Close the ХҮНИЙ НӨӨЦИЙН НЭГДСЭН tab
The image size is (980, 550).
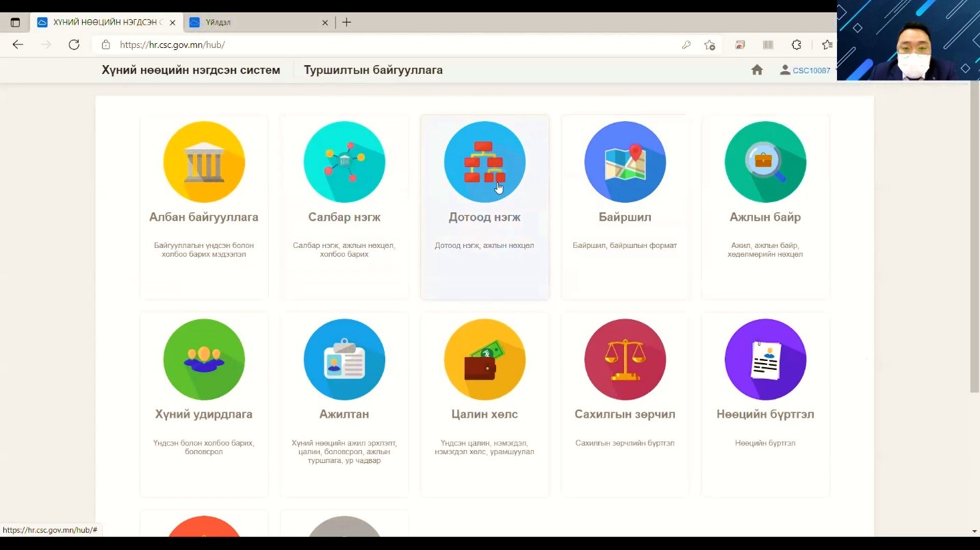pyautogui.click(x=172, y=23)
